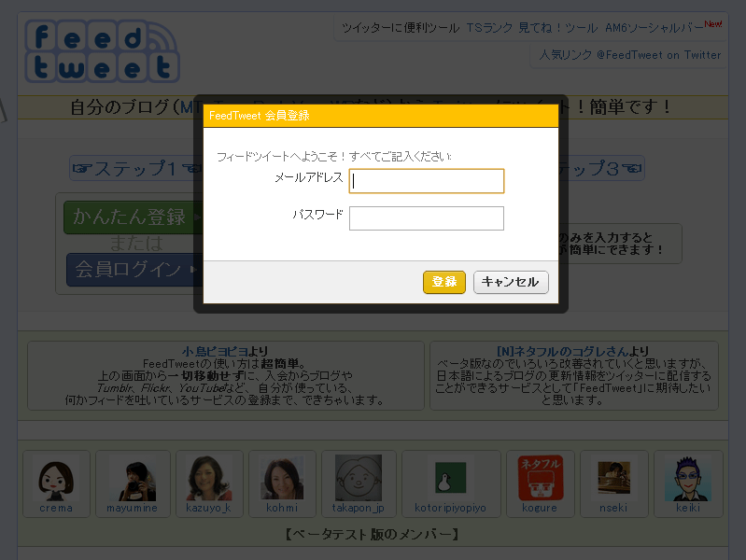Open the kotoripiyopiyo username link
746x560 pixels.
(450, 508)
